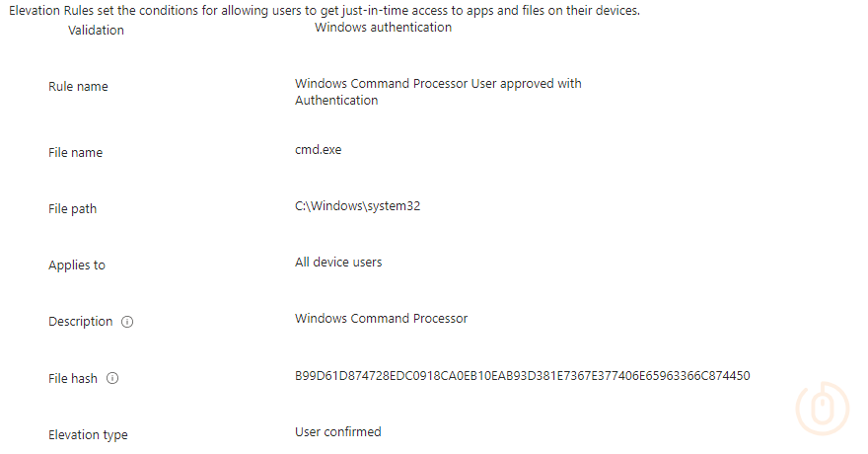Click the File hash label

[72, 378]
